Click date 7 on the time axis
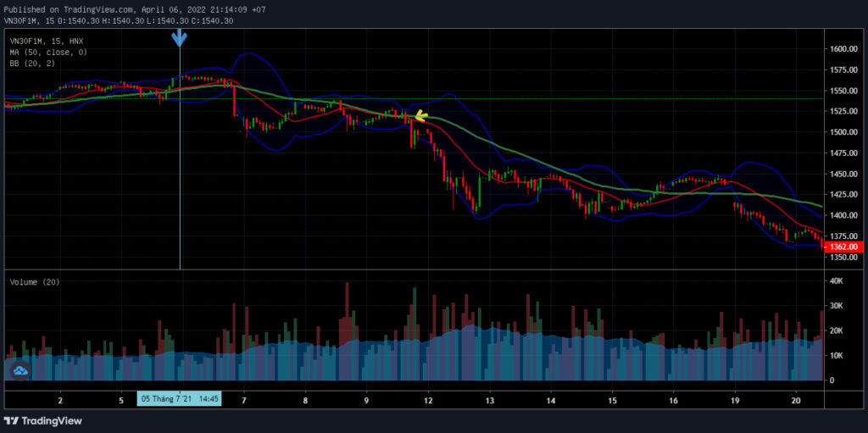Viewport: 868px width, 433px height. click(x=244, y=400)
